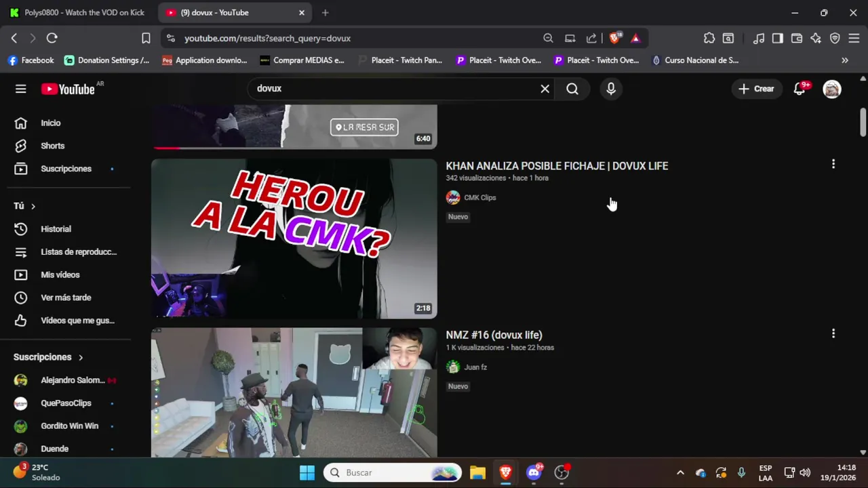
Task: Open the QuePasoClips subscription channel
Action: tap(65, 403)
